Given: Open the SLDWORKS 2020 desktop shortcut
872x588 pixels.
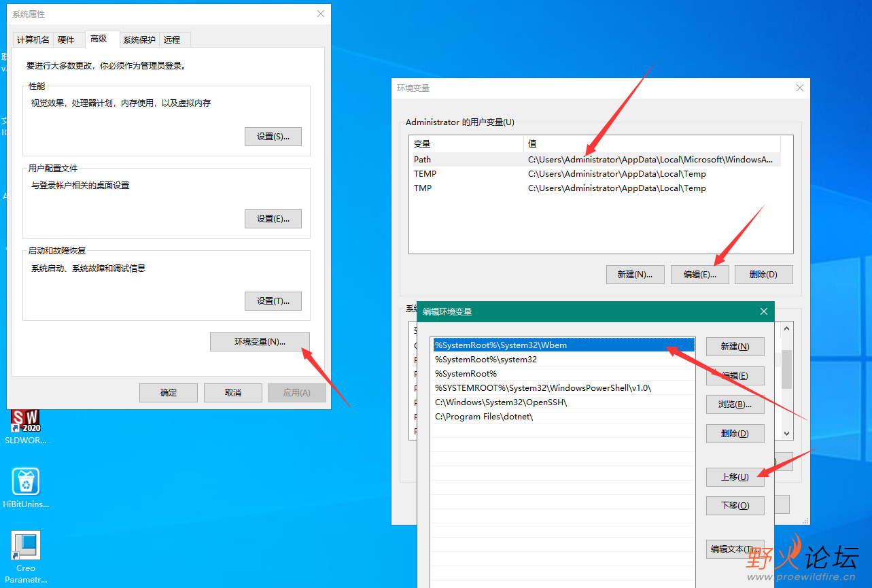Looking at the screenshot, I should tap(26, 425).
